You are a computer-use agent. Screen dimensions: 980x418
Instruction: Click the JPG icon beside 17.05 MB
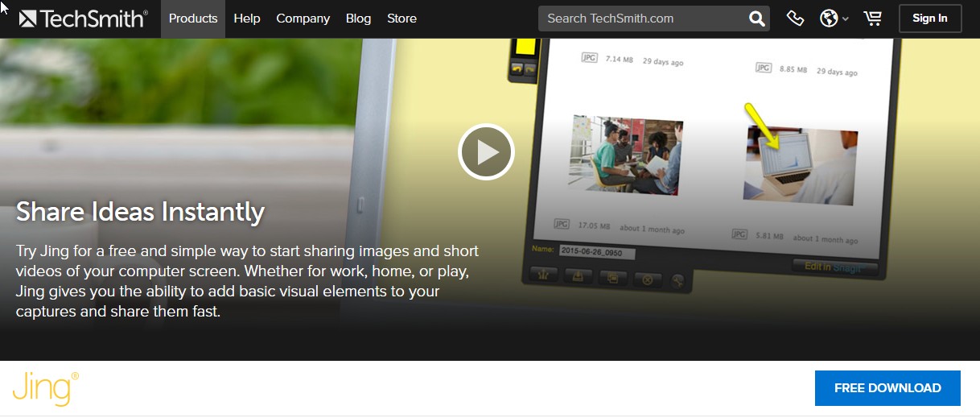(562, 224)
